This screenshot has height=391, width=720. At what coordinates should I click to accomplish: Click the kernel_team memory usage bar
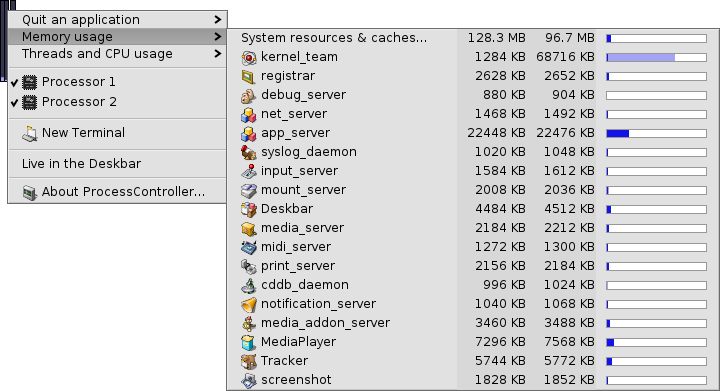tap(656, 57)
